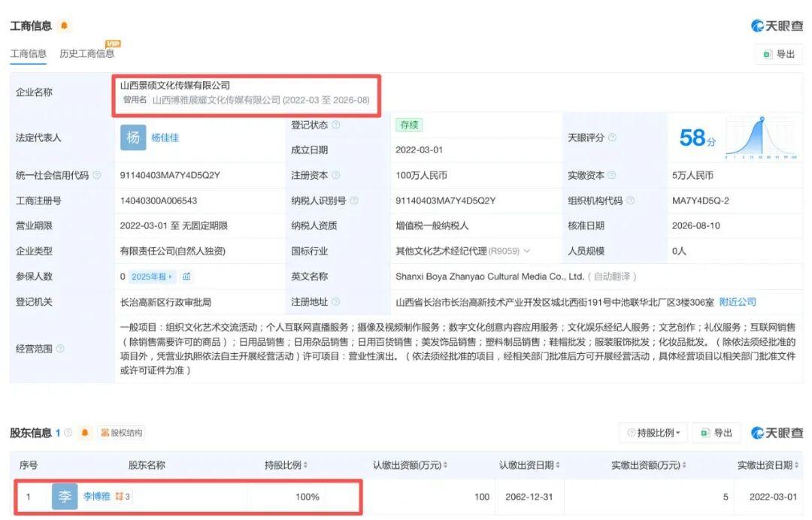
Task: Click the 导出 button at top right
Action: pos(779,54)
